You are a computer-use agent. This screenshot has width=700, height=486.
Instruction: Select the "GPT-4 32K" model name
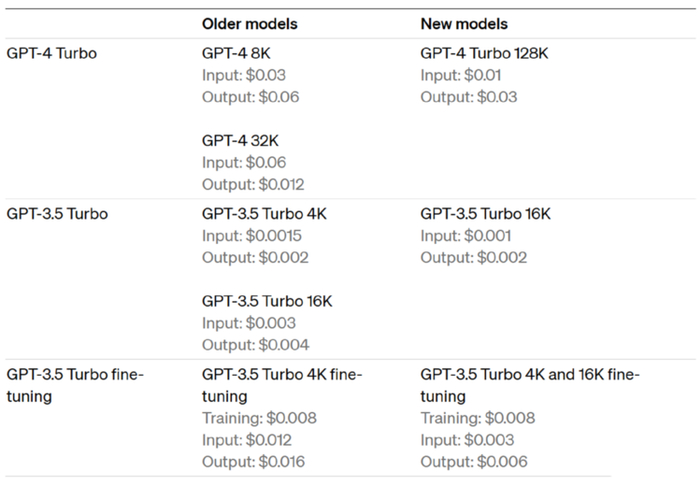point(240,140)
